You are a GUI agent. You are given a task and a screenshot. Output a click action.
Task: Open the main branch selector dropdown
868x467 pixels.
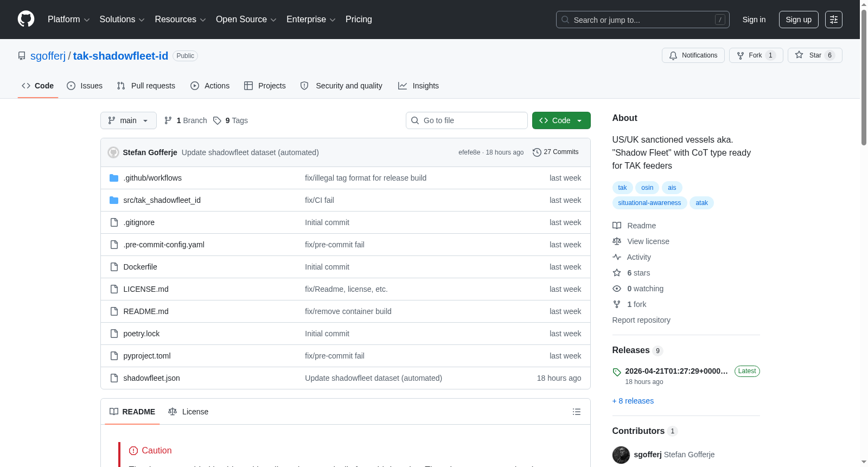(129, 120)
